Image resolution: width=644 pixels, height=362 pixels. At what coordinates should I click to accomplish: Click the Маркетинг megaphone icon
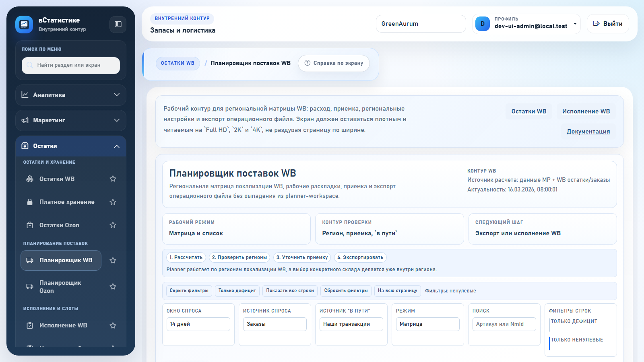point(25,120)
